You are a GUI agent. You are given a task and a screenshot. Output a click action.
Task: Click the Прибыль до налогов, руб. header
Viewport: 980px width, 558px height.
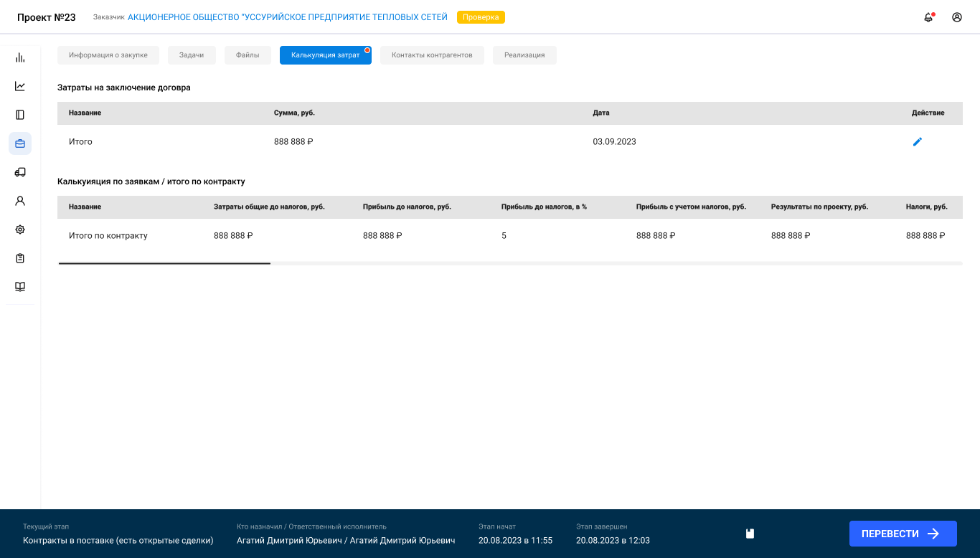point(407,207)
